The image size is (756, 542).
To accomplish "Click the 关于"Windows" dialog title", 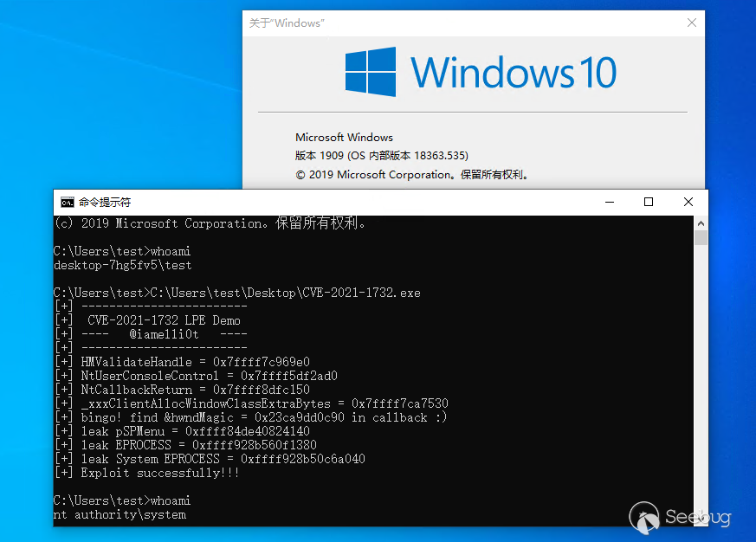I will pyautogui.click(x=287, y=23).
